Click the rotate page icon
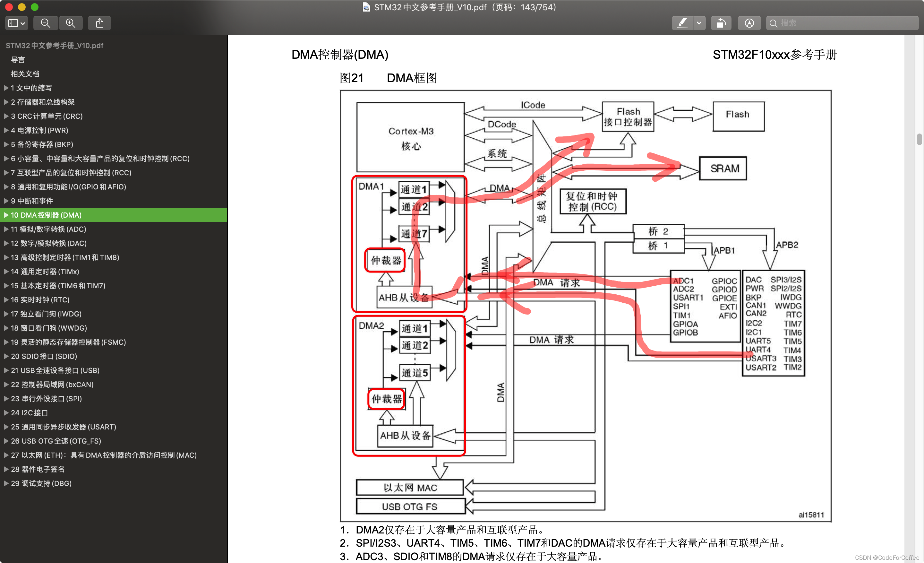 tap(721, 23)
